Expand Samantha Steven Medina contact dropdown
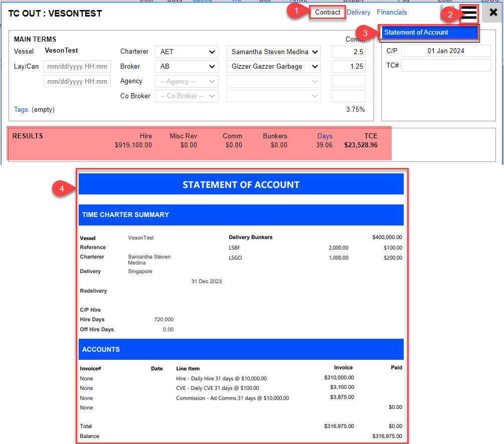The image size is (504, 444). click(x=274, y=52)
